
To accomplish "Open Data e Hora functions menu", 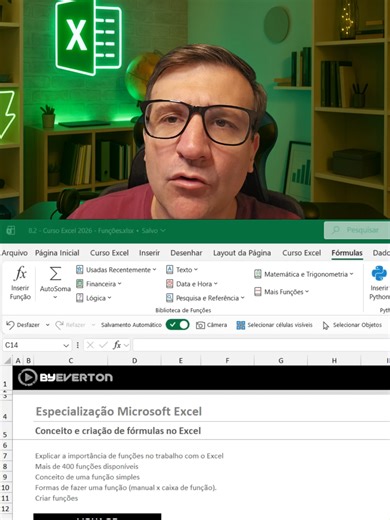I will click(x=192, y=284).
